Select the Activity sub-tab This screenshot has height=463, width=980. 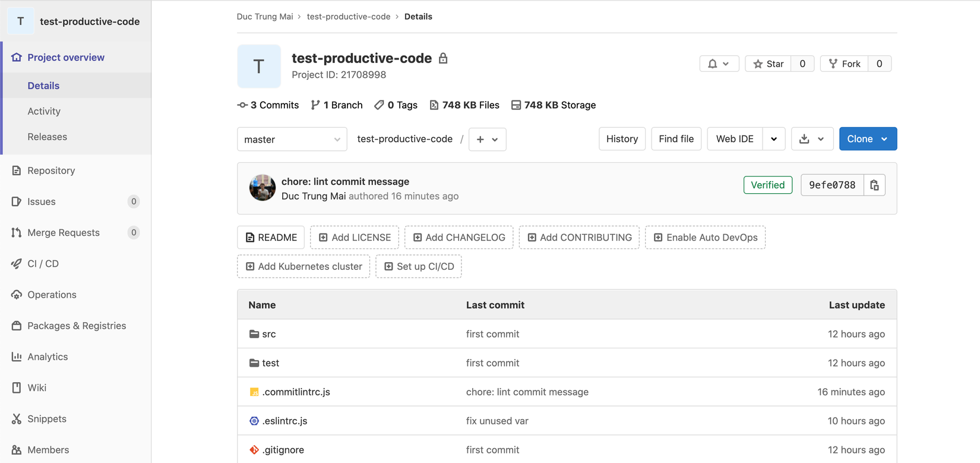pyautogui.click(x=44, y=111)
